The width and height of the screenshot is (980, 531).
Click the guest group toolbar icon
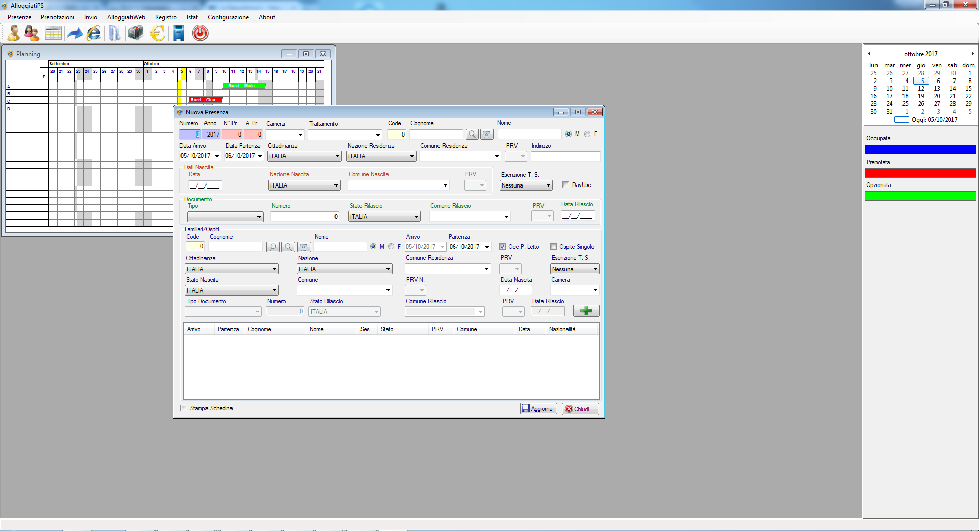coord(32,33)
